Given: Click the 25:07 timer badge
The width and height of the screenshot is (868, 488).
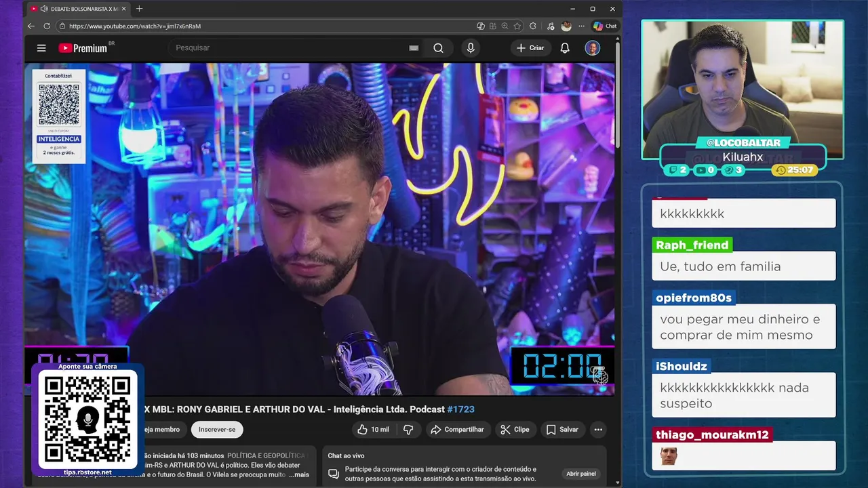Looking at the screenshot, I should pyautogui.click(x=795, y=170).
